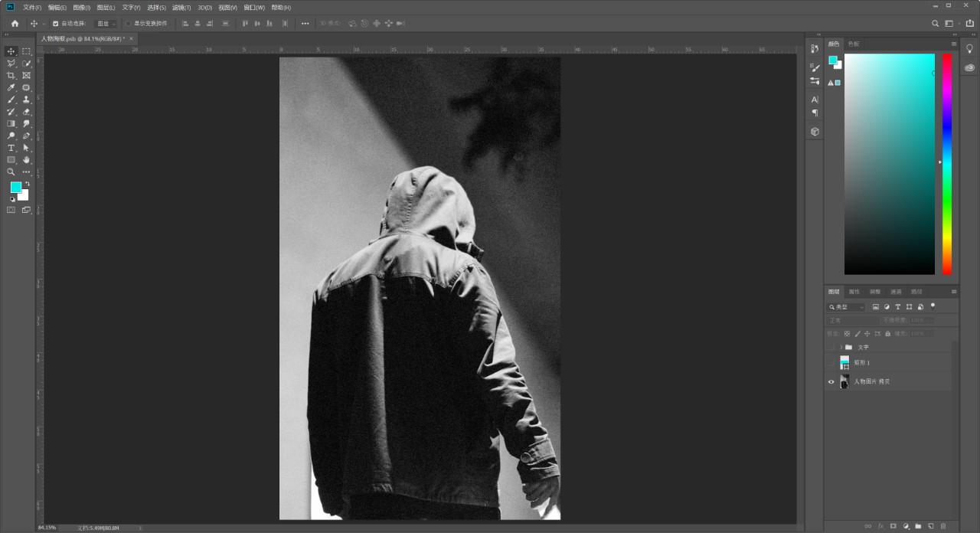Select the Rectangular Marquee tool
Screen dimensions: 980x533
(x=26, y=51)
